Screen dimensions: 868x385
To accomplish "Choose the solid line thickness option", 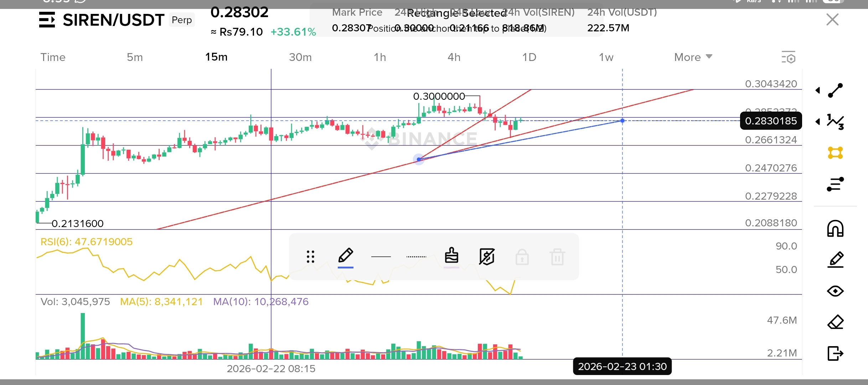I will coord(381,257).
